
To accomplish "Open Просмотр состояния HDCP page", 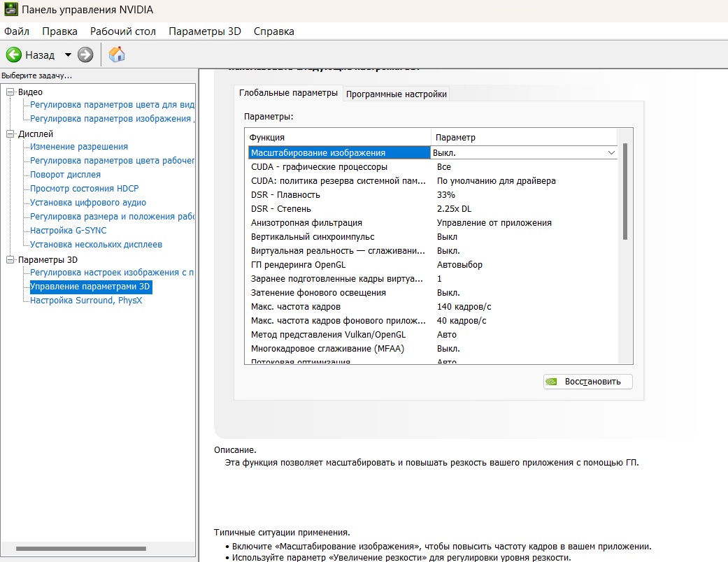I will [85, 189].
